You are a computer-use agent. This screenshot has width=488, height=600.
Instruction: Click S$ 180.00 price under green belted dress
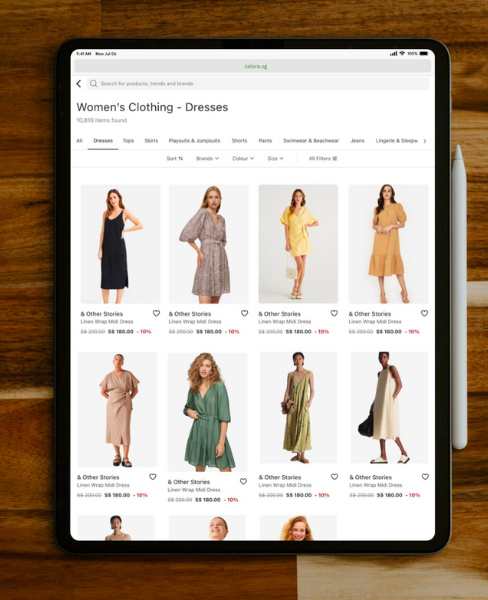[207, 500]
